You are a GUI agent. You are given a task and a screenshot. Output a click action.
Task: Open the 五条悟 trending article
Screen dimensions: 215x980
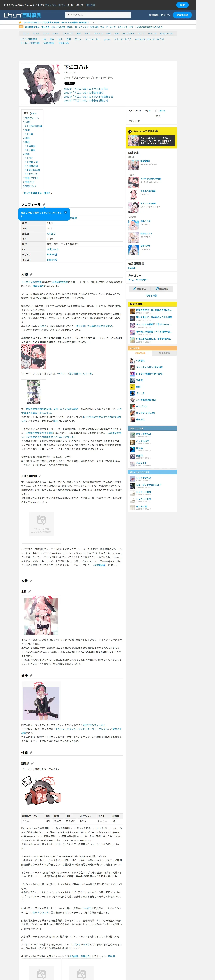[x=139, y=380]
